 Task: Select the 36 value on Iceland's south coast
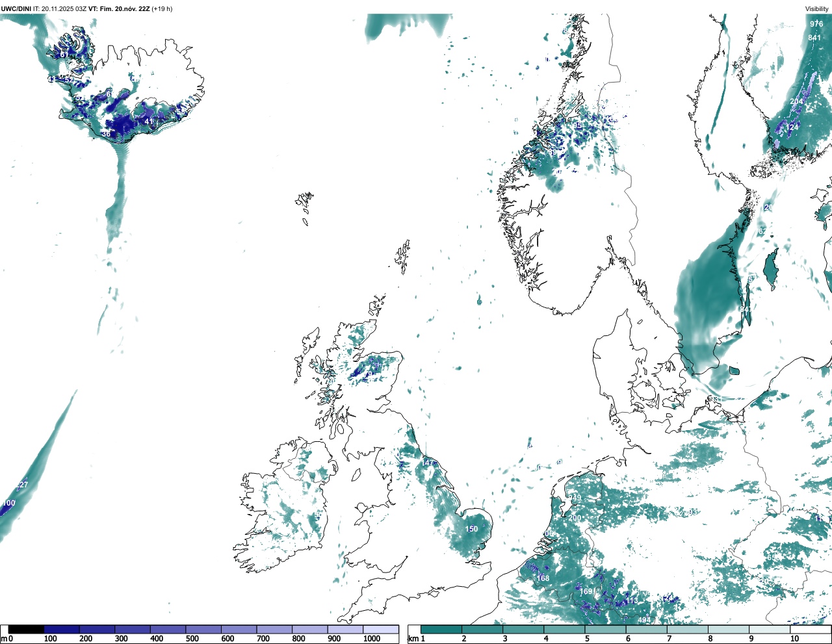point(106,134)
